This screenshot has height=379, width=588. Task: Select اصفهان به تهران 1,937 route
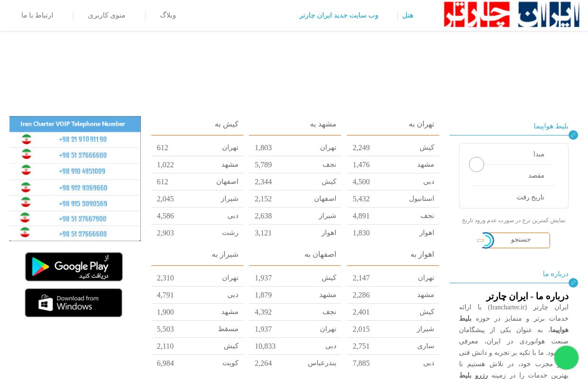[295, 329]
